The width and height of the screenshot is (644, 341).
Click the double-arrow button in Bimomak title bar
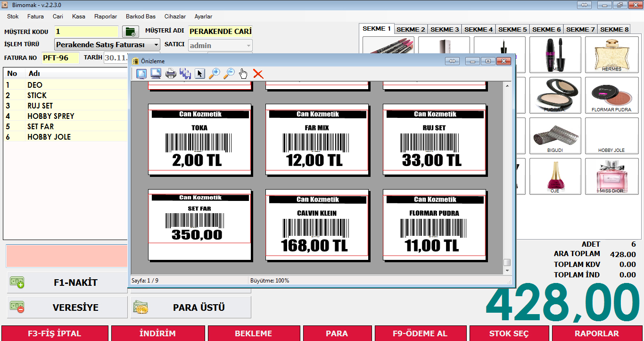pos(584,5)
